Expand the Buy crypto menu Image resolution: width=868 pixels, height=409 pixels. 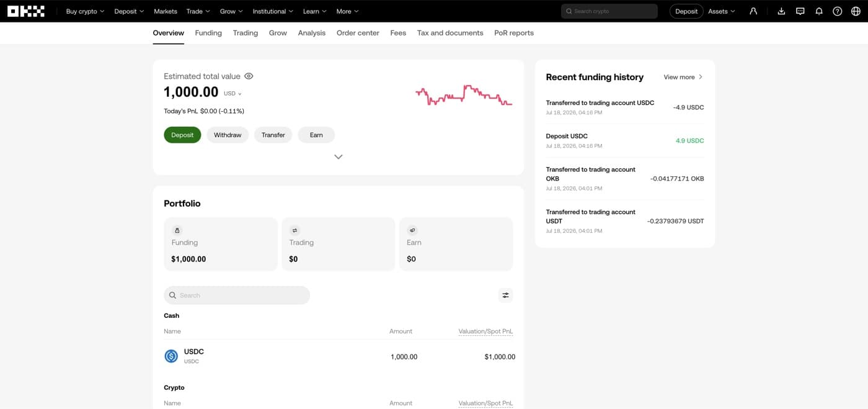(85, 11)
